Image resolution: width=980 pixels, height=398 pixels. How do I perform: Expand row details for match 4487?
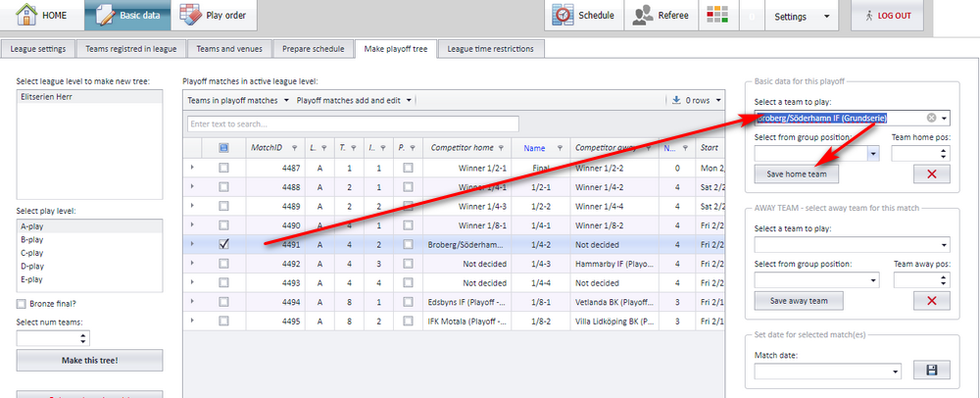[192, 168]
